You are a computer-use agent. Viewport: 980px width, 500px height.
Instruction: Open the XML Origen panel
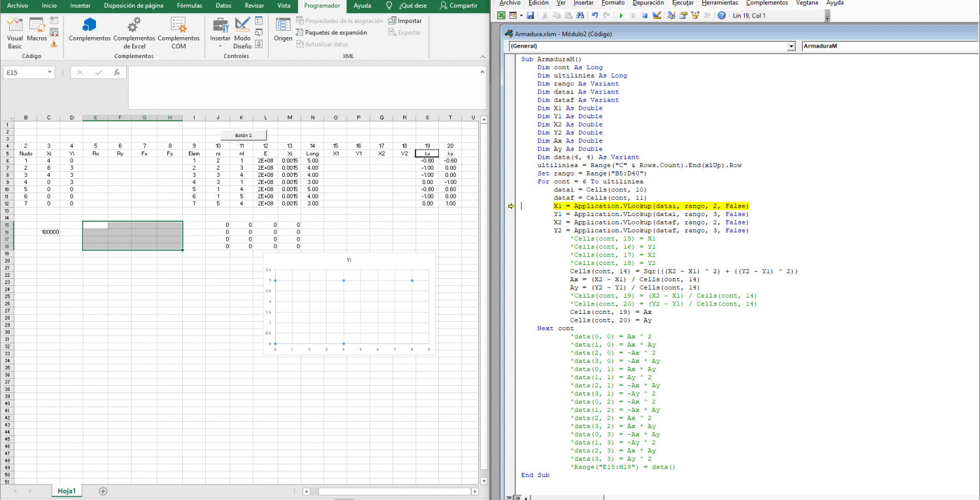283,30
